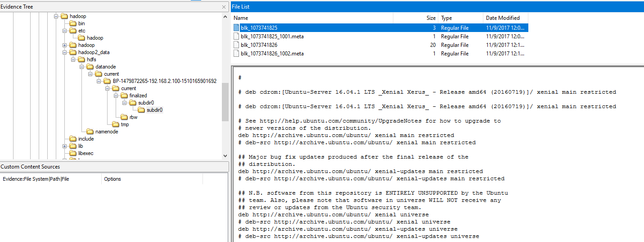Collapse current node directly under datanode

tap(90, 74)
